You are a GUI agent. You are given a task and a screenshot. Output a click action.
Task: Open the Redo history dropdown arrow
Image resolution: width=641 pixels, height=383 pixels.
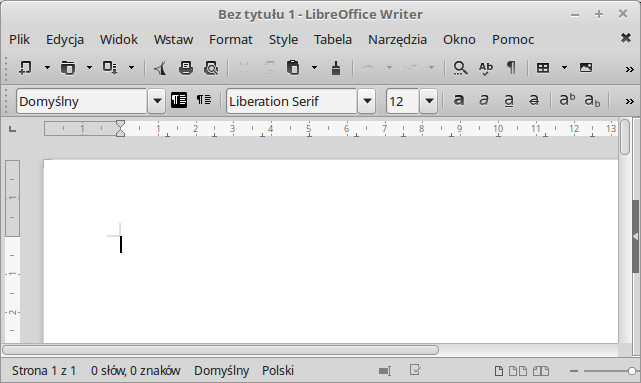431,67
